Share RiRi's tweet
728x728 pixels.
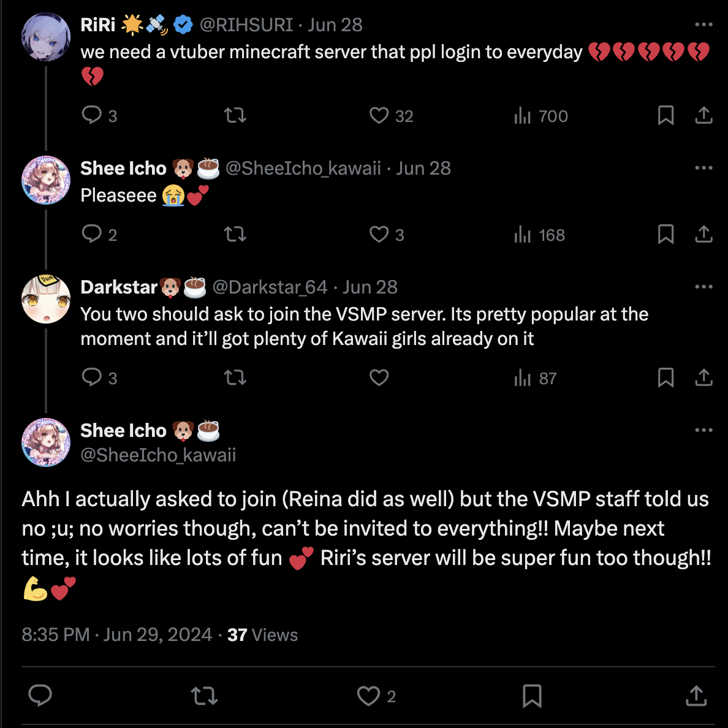(x=703, y=115)
